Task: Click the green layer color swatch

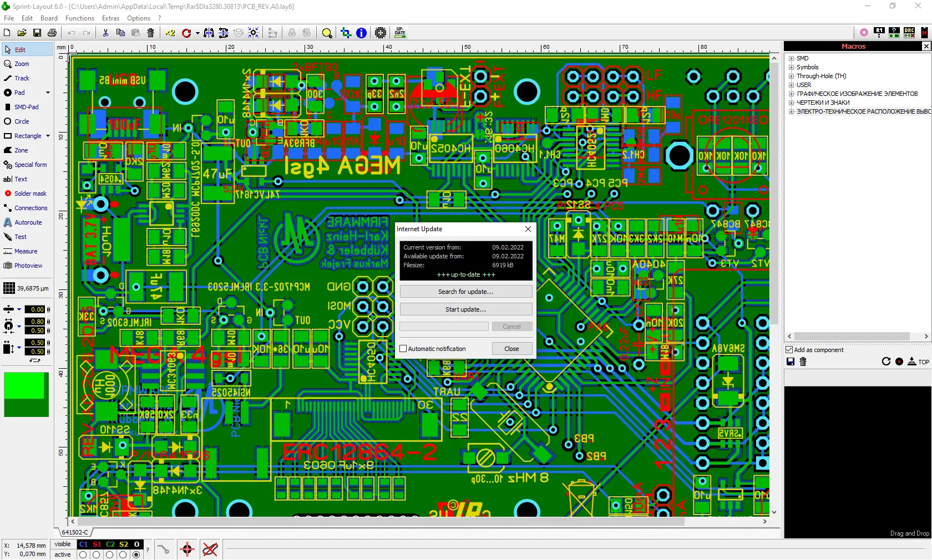Action: coord(26,394)
